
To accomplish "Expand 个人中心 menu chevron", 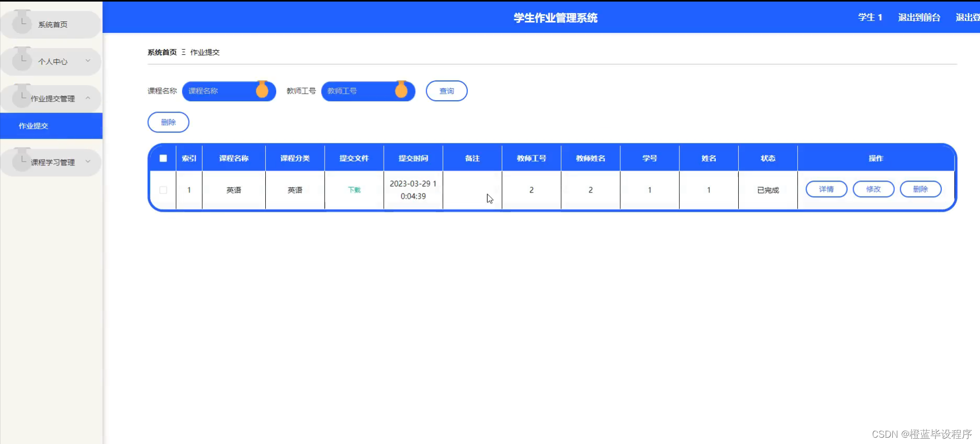I will point(88,61).
